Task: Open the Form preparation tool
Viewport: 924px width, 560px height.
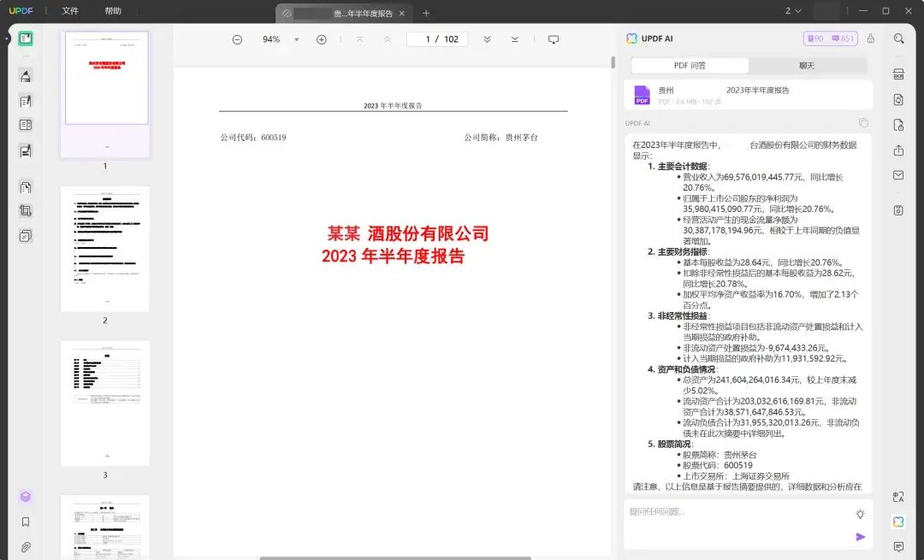Action: (x=26, y=150)
